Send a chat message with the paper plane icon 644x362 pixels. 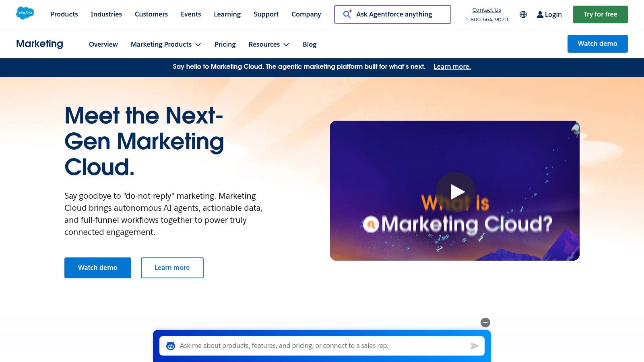474,346
